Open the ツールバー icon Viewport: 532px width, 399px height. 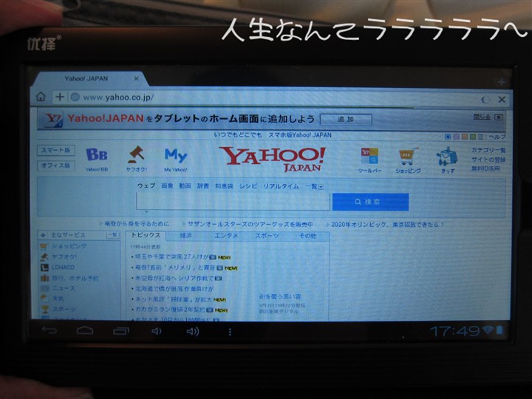pyautogui.click(x=369, y=160)
